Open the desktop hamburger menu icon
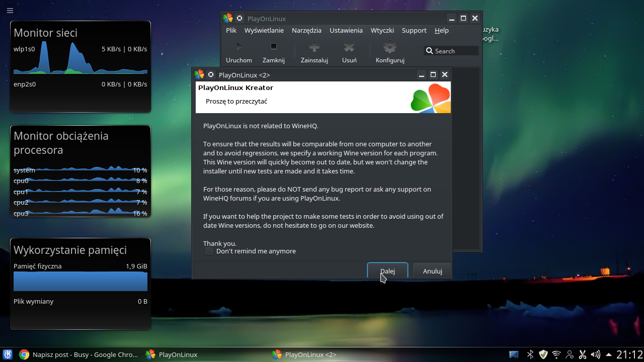644x362 pixels. [10, 11]
